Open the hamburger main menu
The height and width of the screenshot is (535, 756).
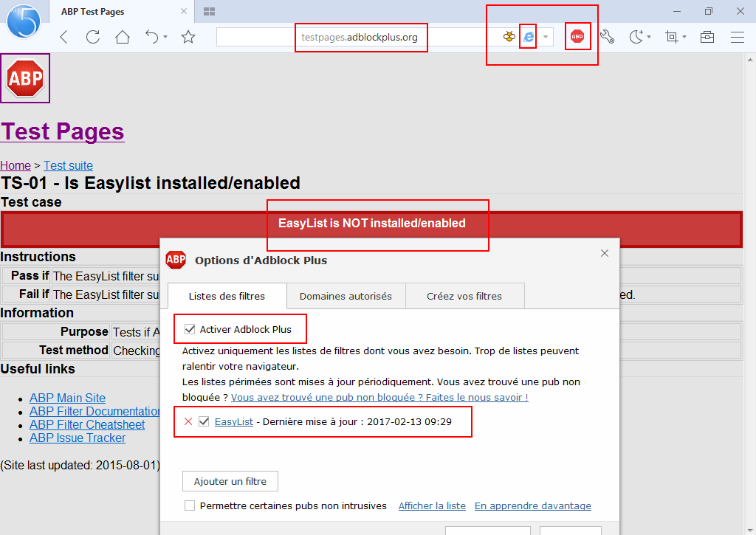pos(738,37)
